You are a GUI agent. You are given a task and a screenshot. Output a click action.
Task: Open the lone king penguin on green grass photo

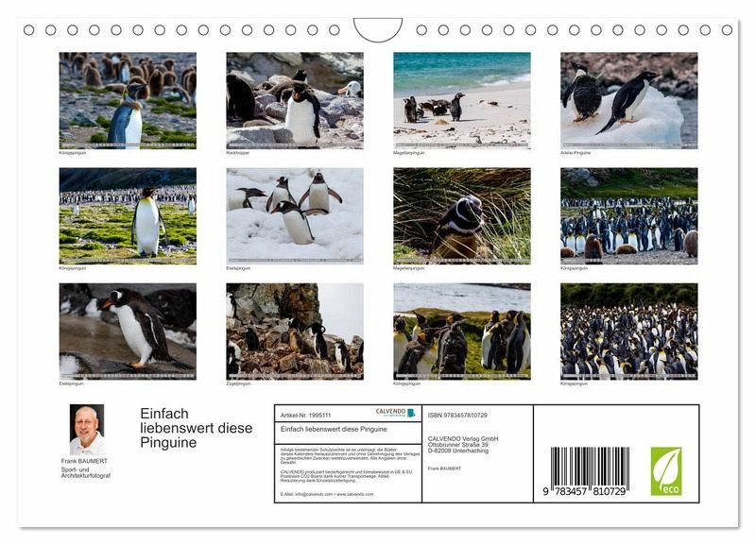pos(128,216)
